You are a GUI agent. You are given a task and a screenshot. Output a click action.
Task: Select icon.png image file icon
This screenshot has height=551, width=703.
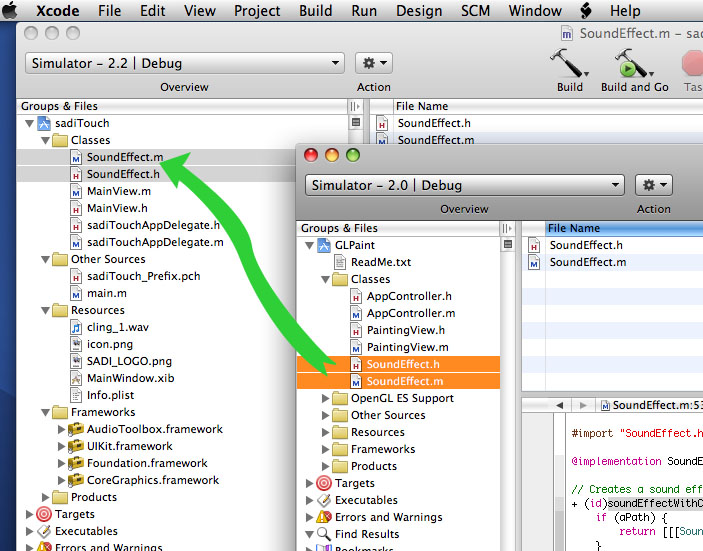coord(76,344)
